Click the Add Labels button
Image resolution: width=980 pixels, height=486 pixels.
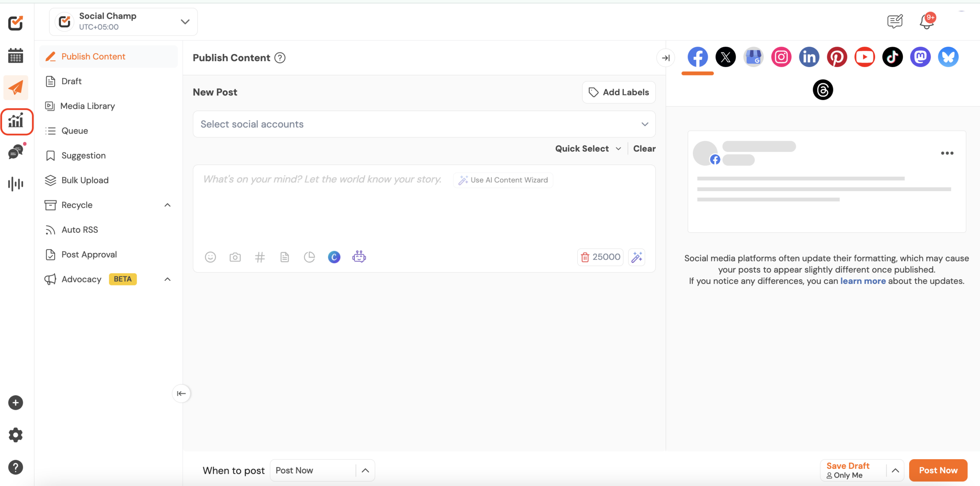[x=619, y=92]
